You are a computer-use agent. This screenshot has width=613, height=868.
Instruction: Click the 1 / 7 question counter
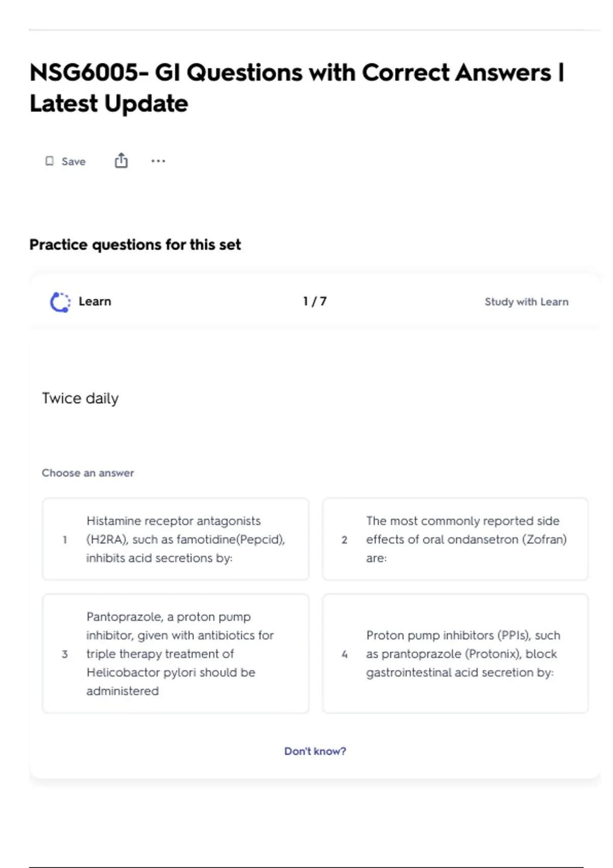click(315, 301)
